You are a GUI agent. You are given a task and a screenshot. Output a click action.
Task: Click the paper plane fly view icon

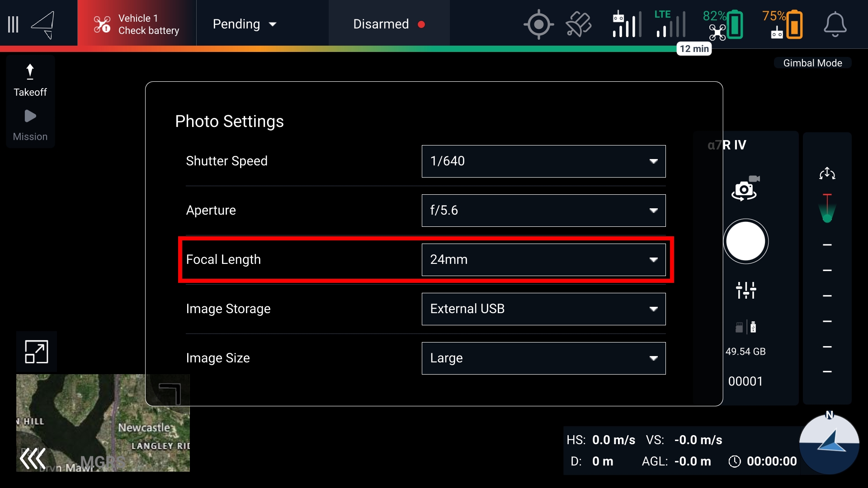43,24
